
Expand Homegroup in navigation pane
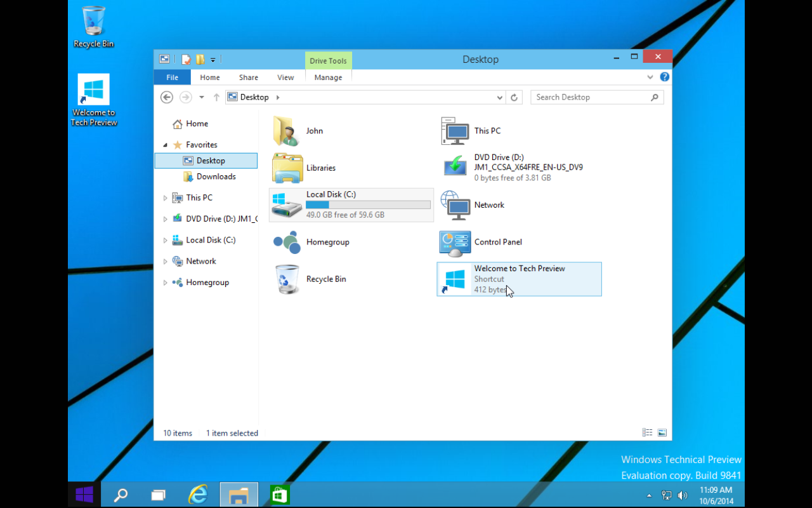166,283
